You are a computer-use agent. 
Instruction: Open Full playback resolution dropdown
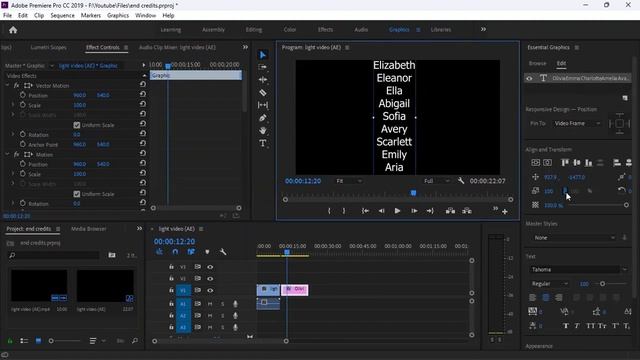[x=436, y=181]
